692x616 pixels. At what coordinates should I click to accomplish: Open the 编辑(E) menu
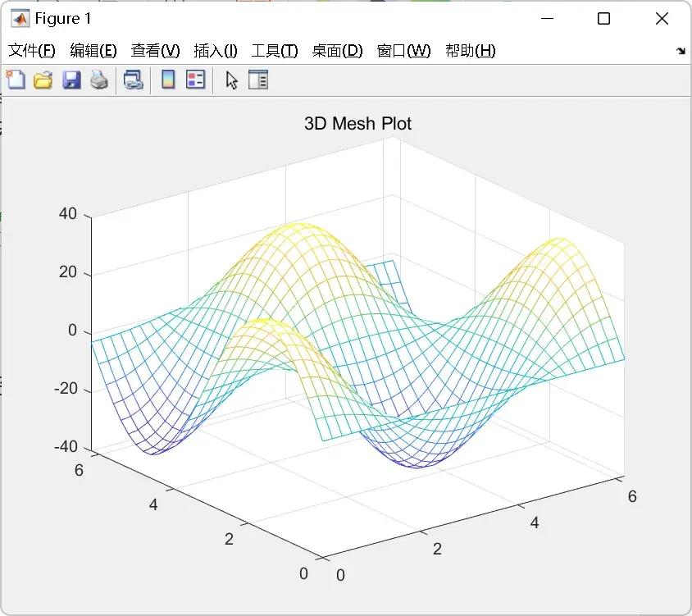[93, 51]
